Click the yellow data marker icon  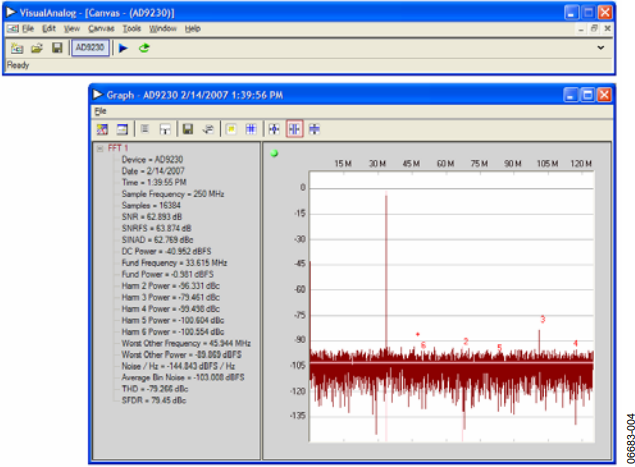coord(231,129)
